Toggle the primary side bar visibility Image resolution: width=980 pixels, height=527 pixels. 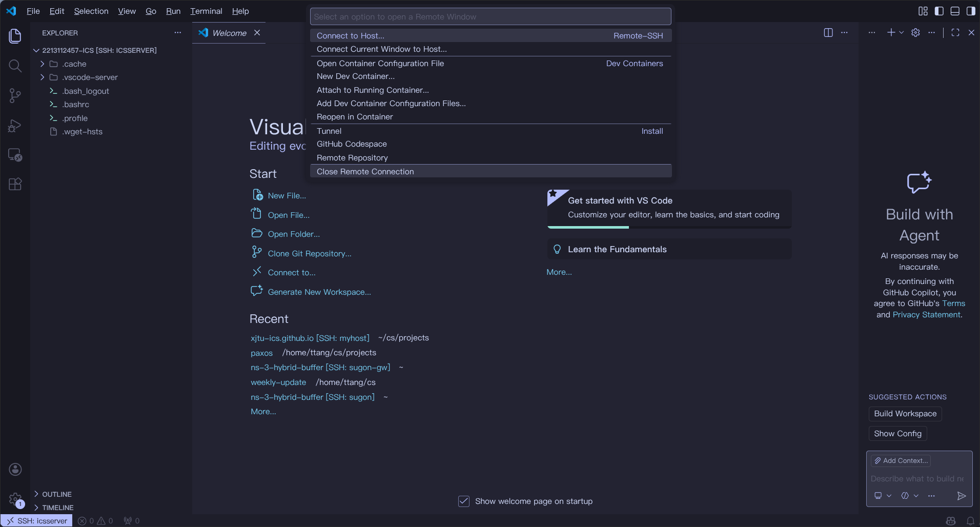point(939,11)
